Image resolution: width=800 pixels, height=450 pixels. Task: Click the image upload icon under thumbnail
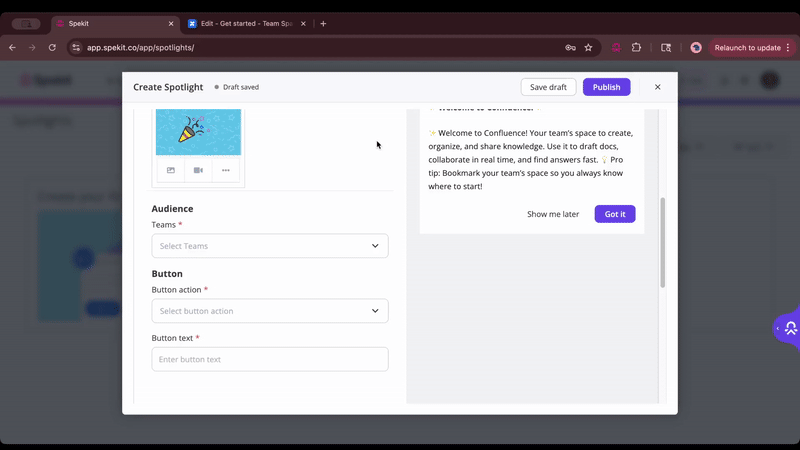tap(171, 170)
